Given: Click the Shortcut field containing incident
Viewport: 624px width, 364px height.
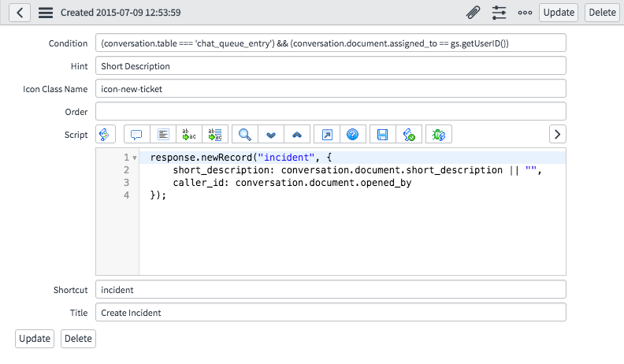Looking at the screenshot, I should (331, 289).
